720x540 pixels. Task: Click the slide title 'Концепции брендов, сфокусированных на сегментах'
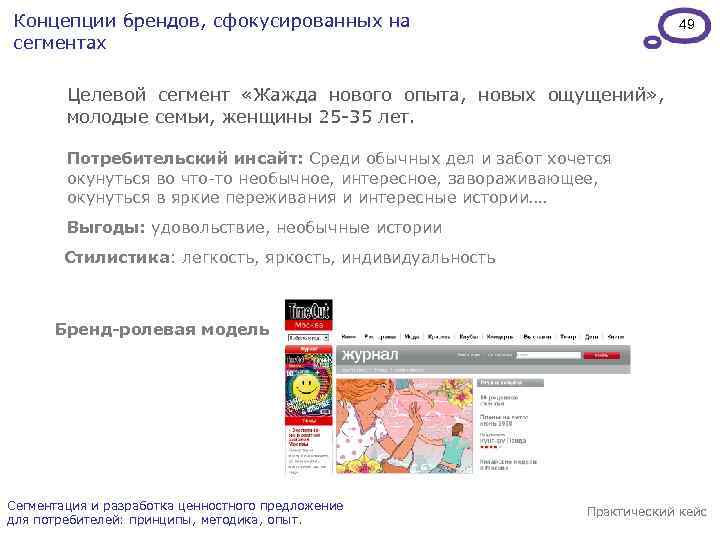coord(212,32)
